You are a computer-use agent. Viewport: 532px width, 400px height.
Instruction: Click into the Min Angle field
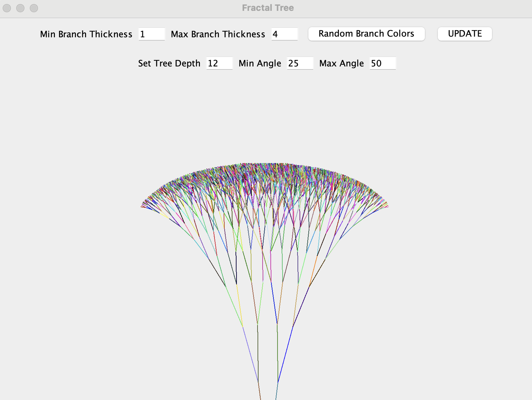point(300,63)
